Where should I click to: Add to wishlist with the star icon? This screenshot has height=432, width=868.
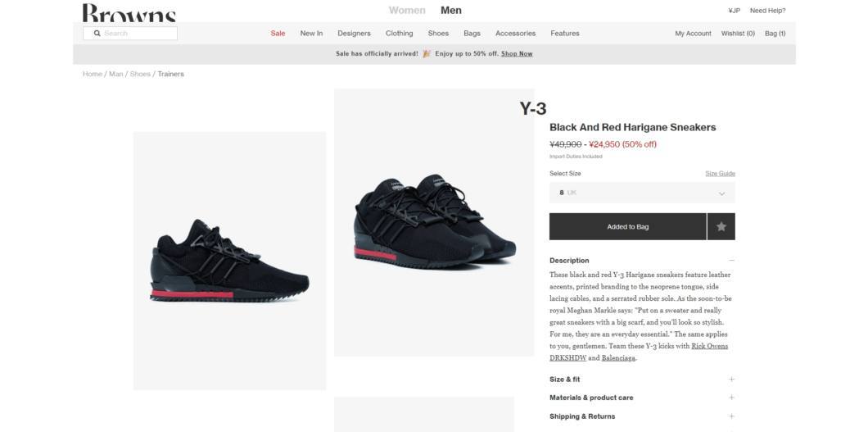tap(721, 226)
